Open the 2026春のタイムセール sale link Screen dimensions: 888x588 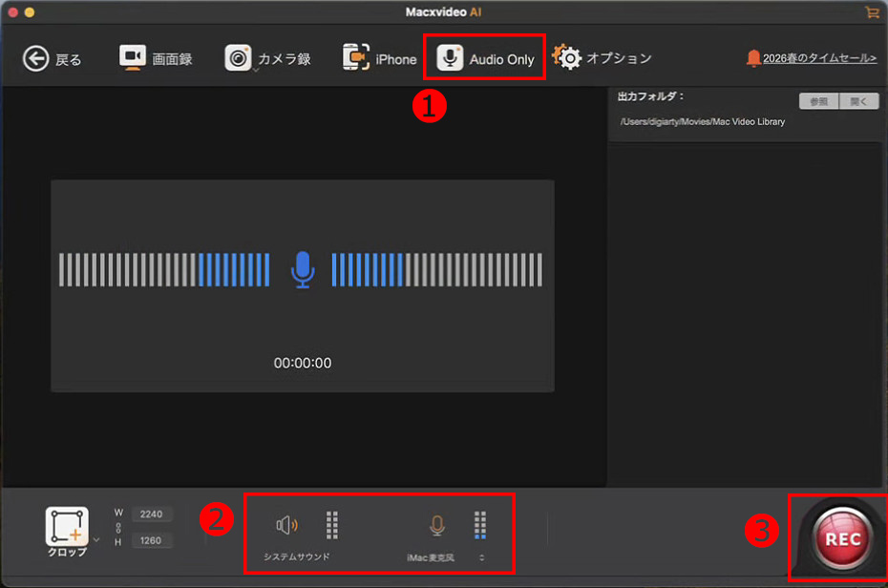click(x=819, y=57)
